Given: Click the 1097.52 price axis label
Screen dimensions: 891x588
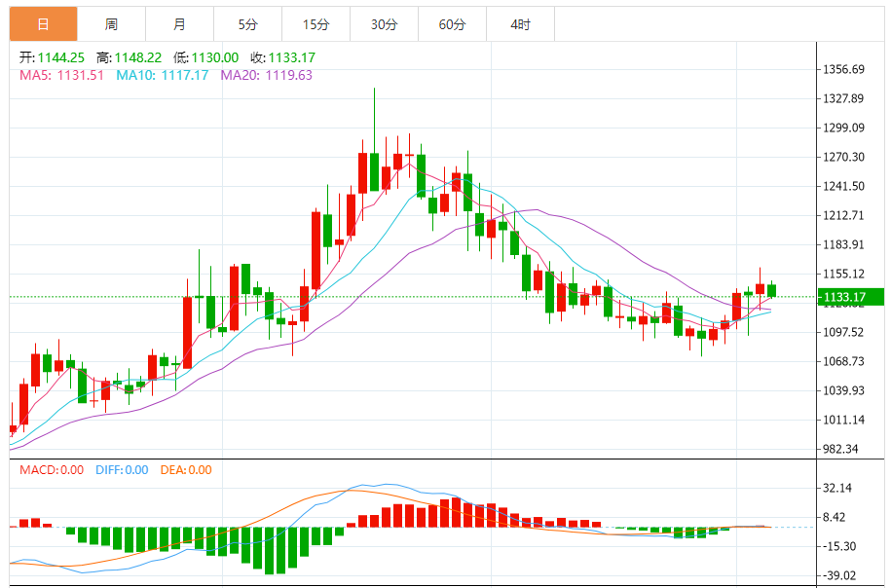Looking at the screenshot, I should click(x=843, y=332).
